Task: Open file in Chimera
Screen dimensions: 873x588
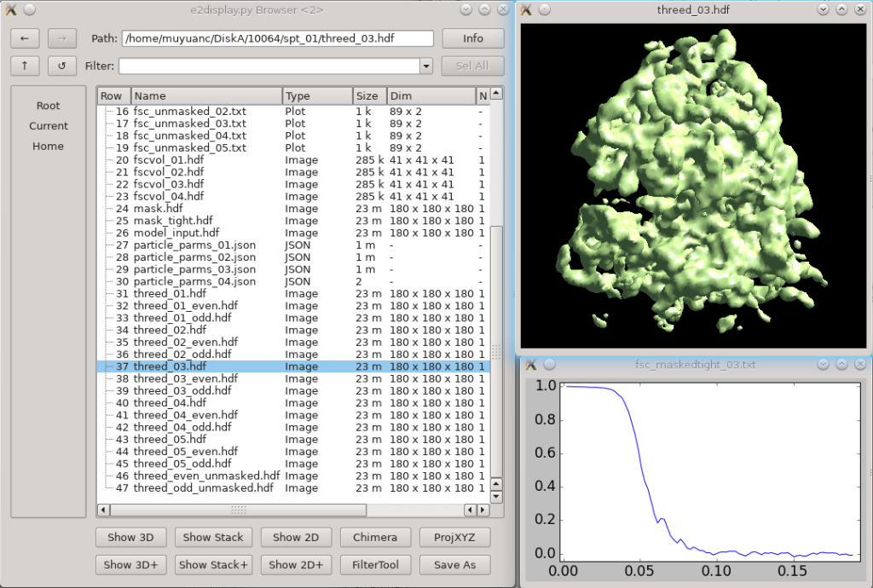Action: tap(374, 537)
